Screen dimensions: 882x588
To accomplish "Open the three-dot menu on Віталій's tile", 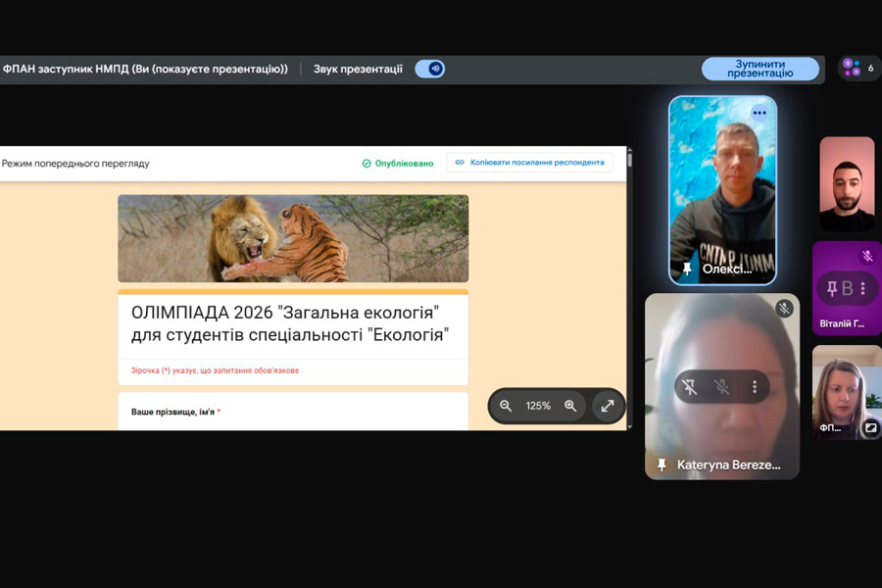I will 862,288.
